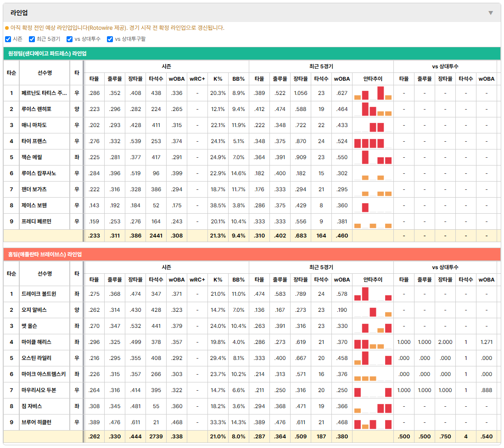The height and width of the screenshot is (448, 504).
Task: Uncheck the 시즌 checkbox
Action: (8, 39)
